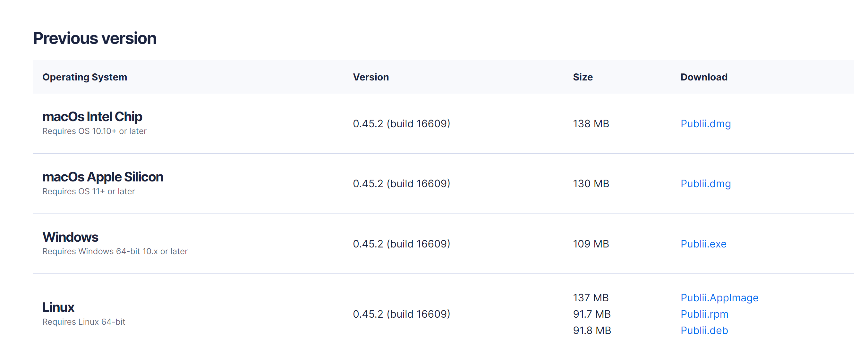
Task: Download Publii.dmg for macOs Apple Silicon
Action: point(705,184)
